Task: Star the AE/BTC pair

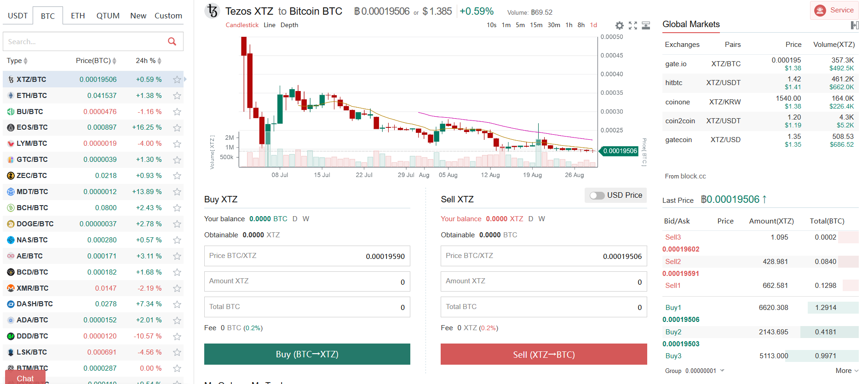Action: pyautogui.click(x=177, y=256)
